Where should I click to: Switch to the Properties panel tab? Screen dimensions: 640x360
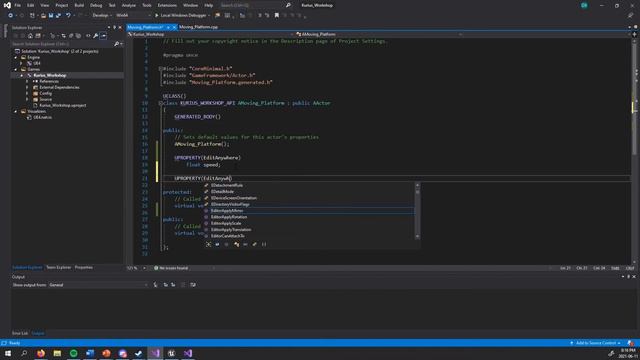point(84,267)
